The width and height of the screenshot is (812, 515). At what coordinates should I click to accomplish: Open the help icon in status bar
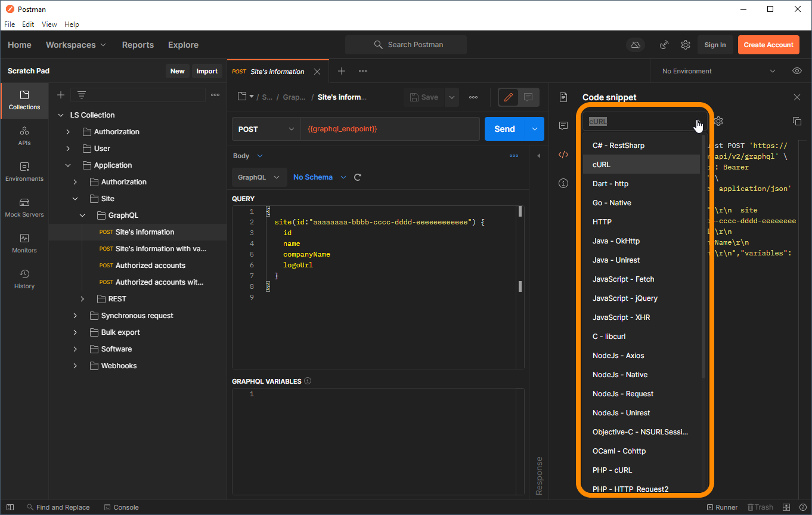click(803, 507)
